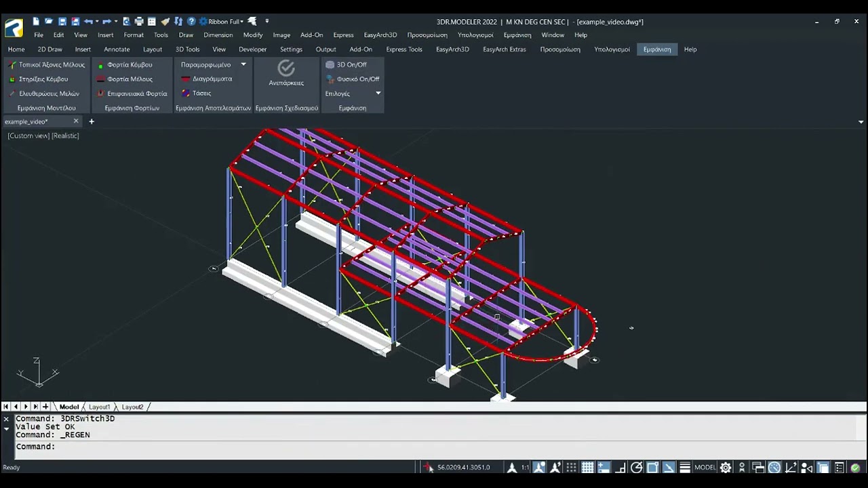Click the Ελευθερώσεις Μελών display button
868x488 pixels.
44,94
